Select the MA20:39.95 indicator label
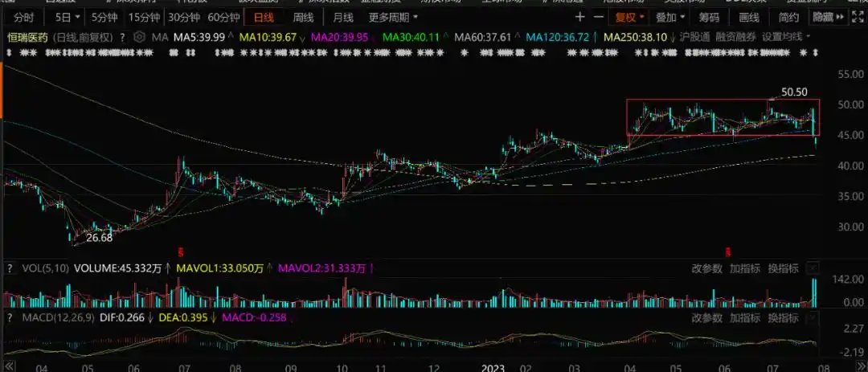 (x=338, y=39)
